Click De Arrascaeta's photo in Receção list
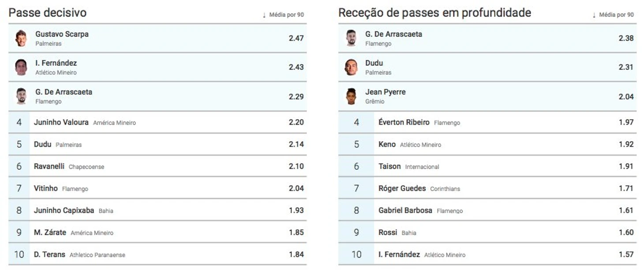 click(351, 38)
